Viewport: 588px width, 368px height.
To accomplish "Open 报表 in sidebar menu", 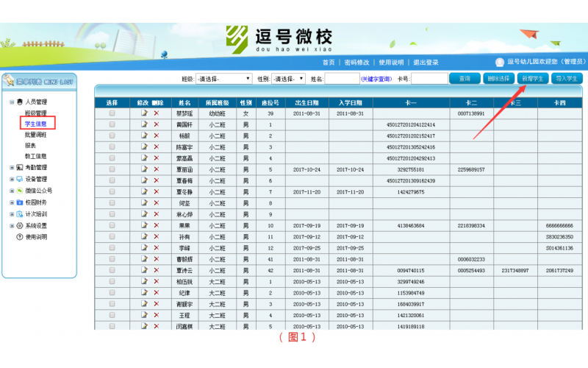I will pos(30,145).
